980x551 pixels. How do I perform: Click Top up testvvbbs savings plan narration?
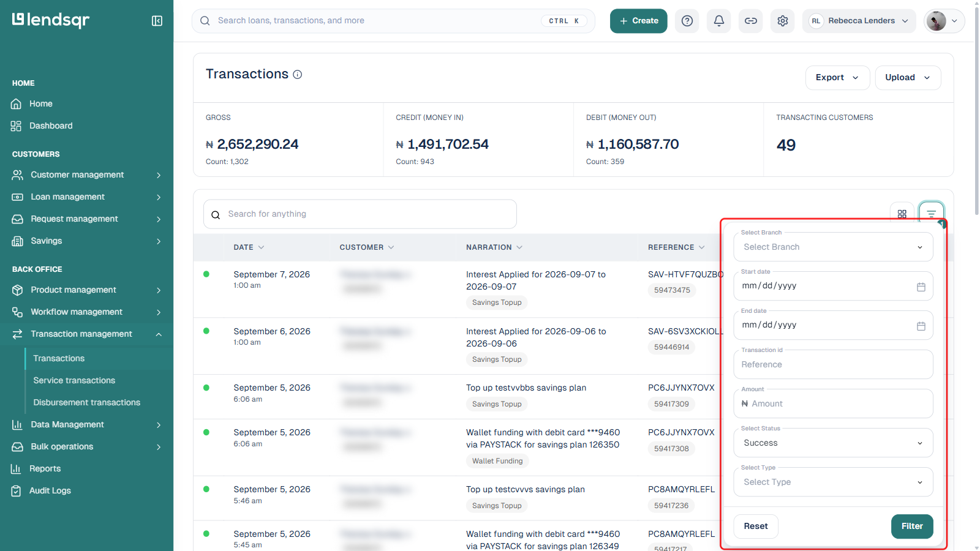click(x=526, y=388)
